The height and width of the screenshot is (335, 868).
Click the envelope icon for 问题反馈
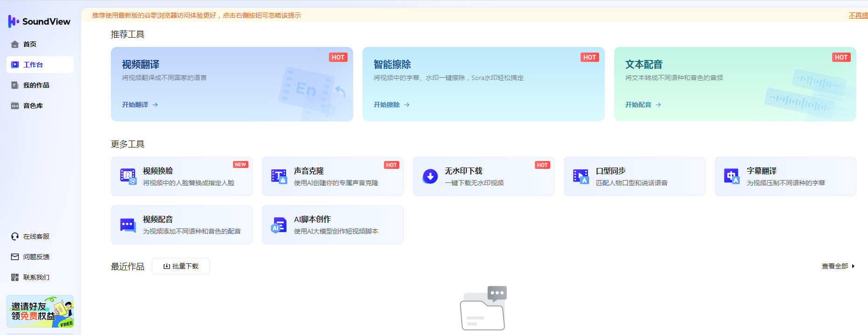point(15,257)
